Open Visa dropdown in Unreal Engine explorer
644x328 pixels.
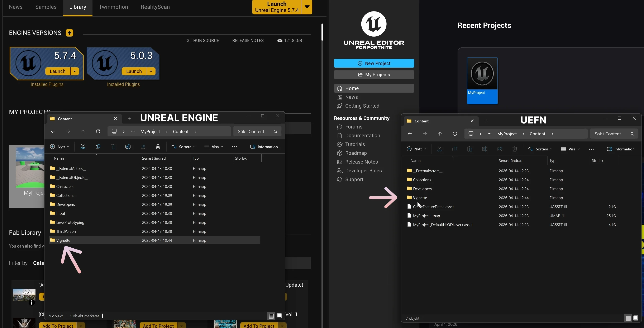214,147
